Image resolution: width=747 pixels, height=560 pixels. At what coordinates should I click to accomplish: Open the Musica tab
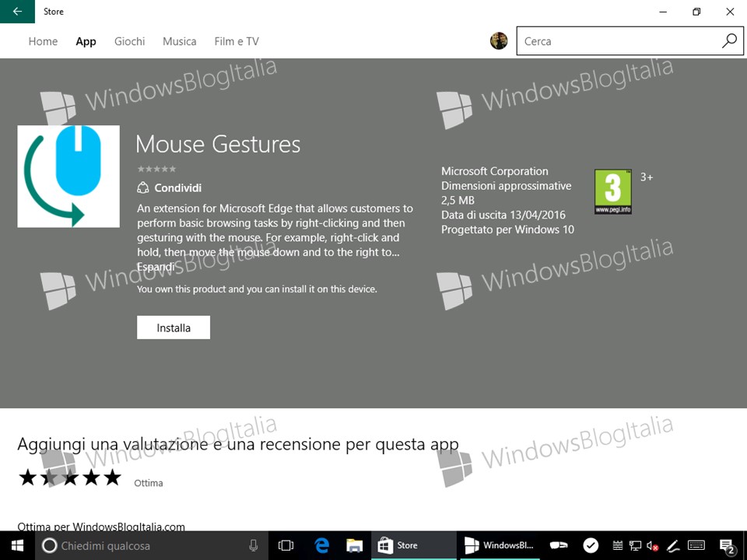point(180,41)
